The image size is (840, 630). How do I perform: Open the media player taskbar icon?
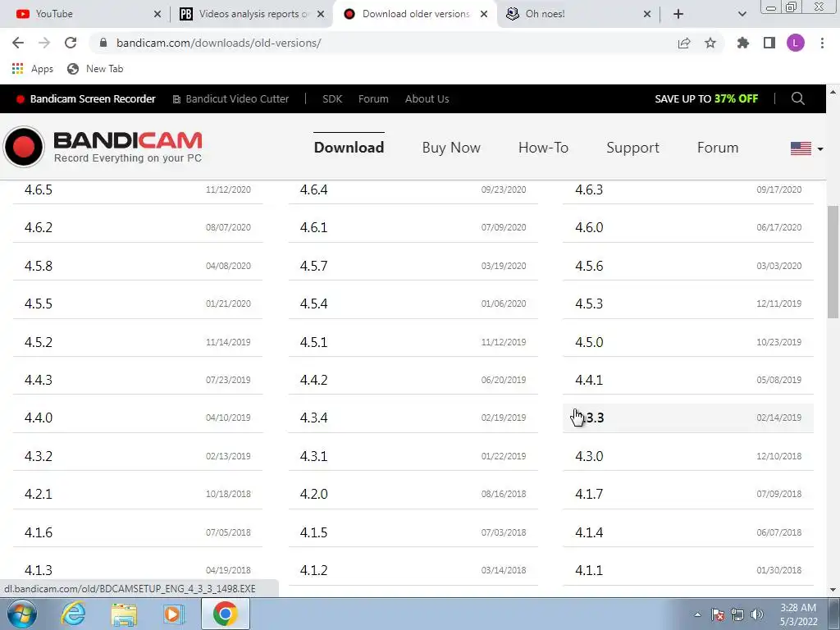174,614
